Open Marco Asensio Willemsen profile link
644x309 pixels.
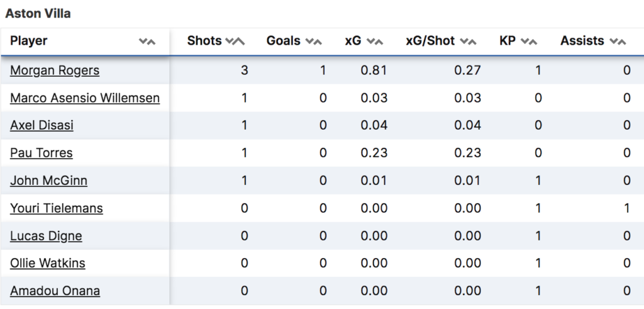(85, 98)
